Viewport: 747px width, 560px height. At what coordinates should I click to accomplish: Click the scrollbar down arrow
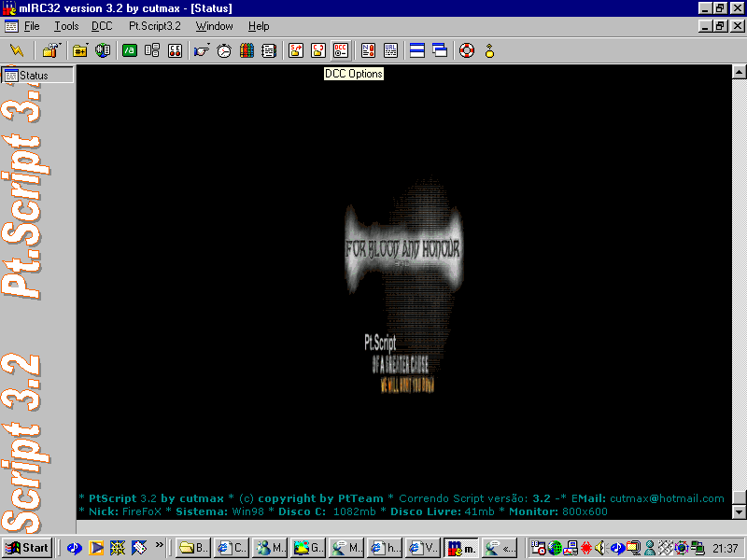tap(739, 512)
